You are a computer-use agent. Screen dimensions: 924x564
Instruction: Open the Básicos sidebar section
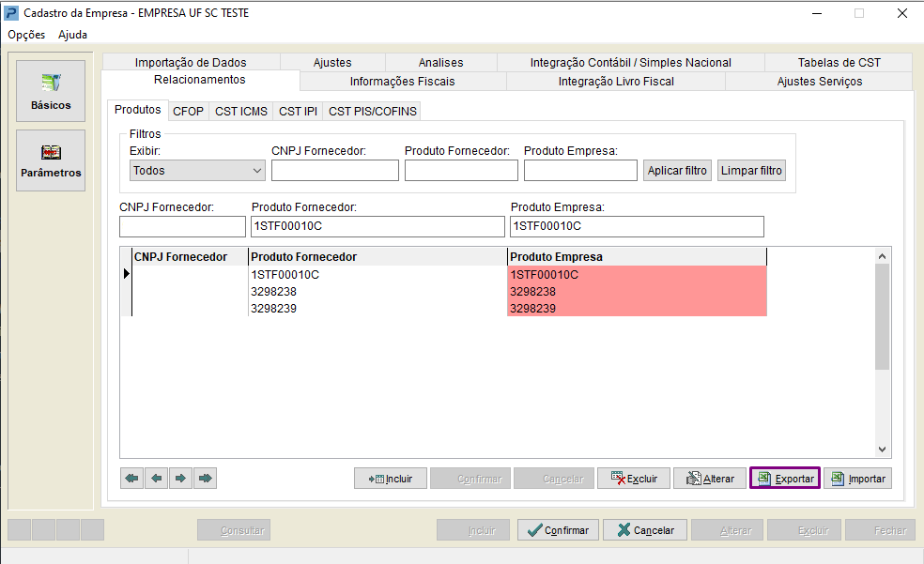[51, 91]
